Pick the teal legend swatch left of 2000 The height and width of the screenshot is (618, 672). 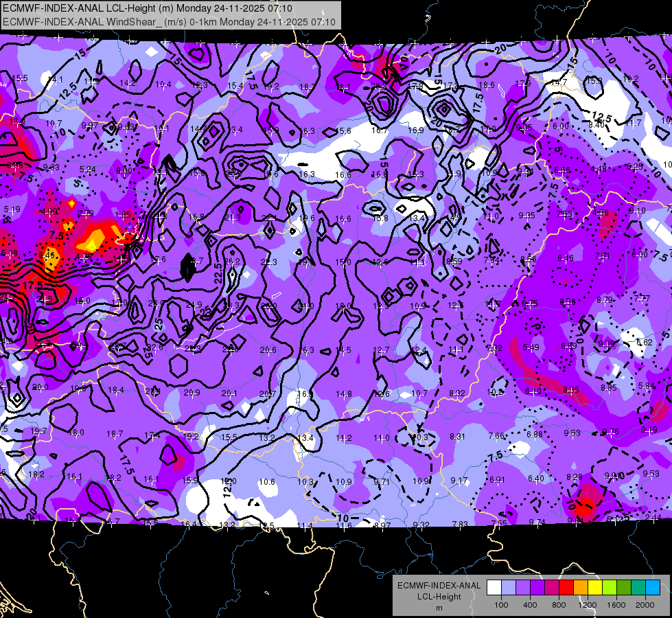[638, 588]
